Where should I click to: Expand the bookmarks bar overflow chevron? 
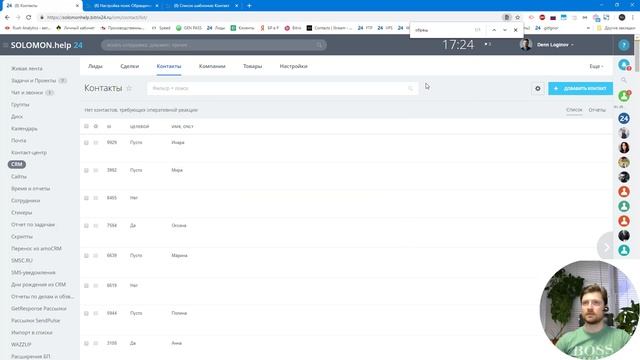point(588,28)
